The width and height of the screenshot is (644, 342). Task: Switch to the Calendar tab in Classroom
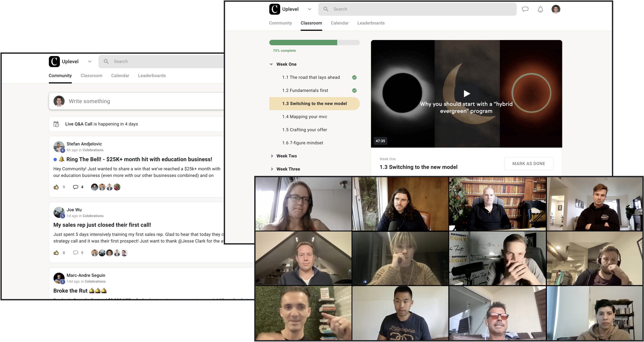click(x=339, y=23)
